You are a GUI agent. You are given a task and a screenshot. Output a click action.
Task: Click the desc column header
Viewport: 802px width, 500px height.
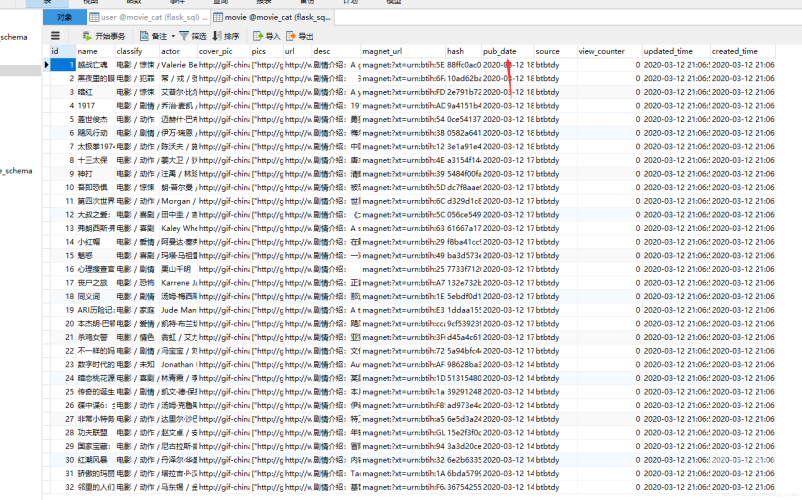click(x=336, y=51)
